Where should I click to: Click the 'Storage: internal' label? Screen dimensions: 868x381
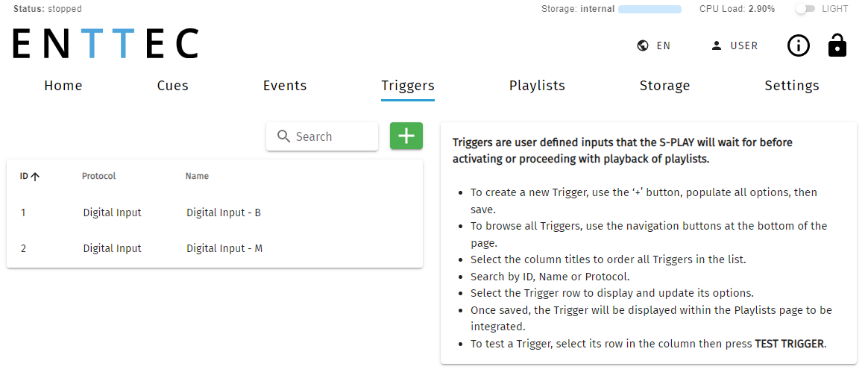click(x=578, y=9)
